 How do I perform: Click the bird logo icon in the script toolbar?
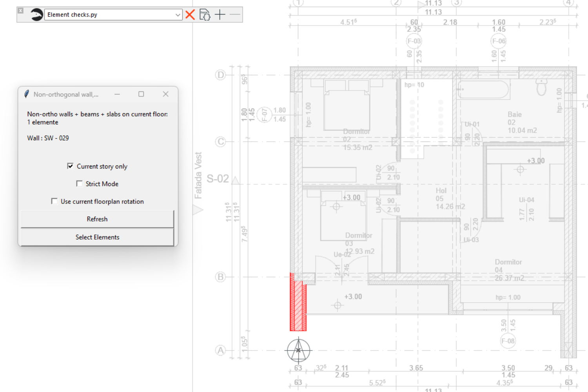click(37, 15)
